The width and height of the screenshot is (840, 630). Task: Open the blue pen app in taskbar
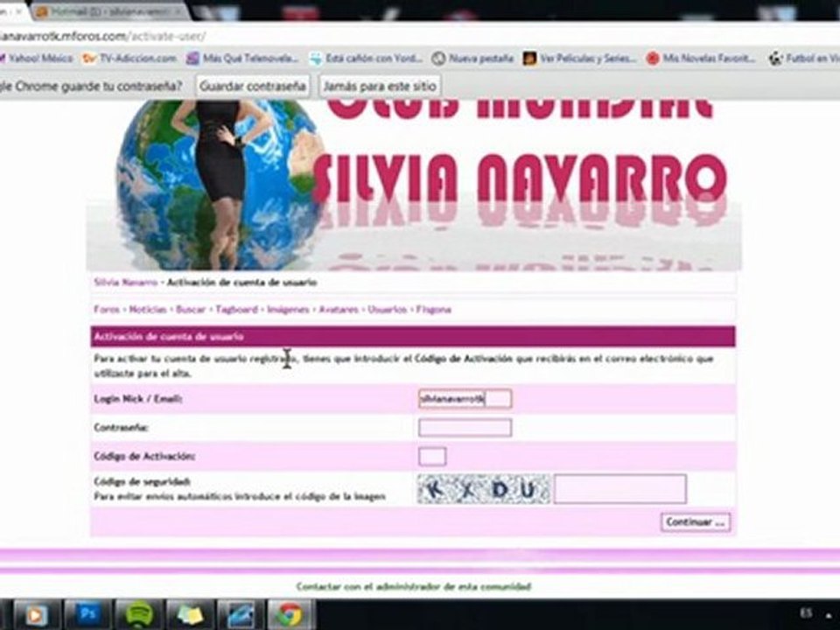[240, 614]
